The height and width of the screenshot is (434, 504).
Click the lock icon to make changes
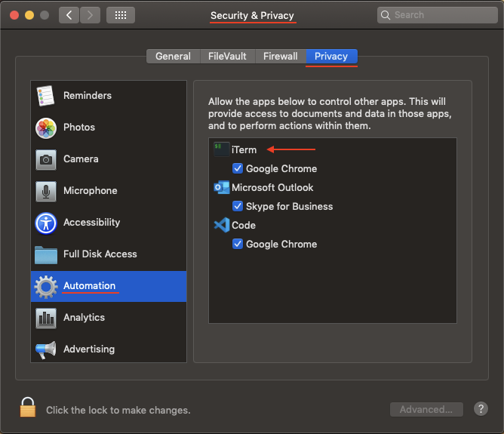(28, 407)
